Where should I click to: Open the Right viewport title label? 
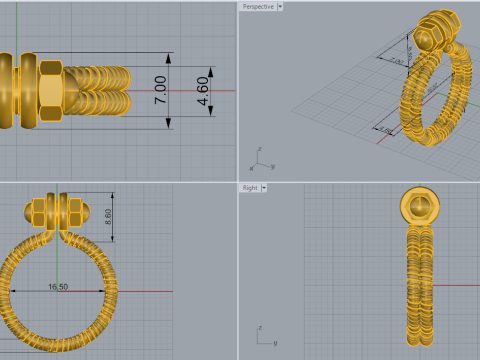(250, 188)
